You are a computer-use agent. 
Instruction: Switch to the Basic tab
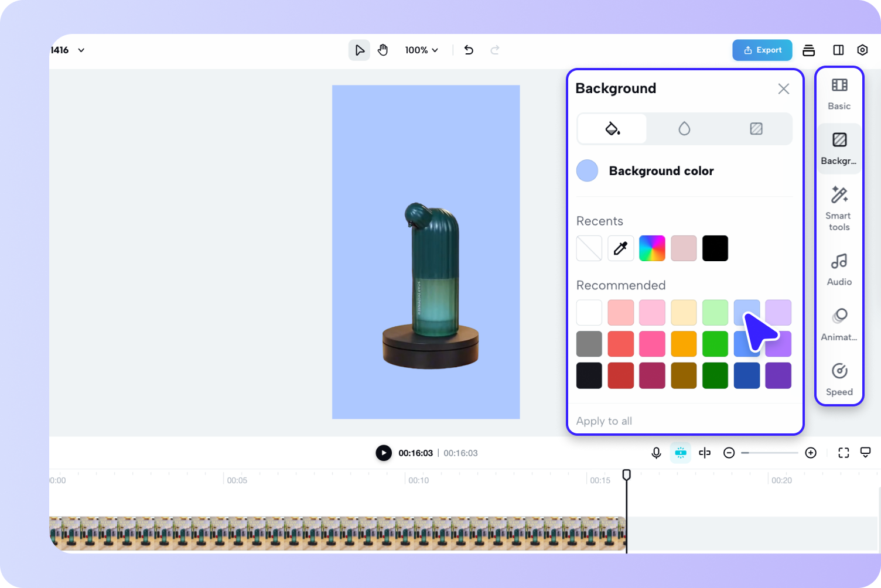point(839,94)
